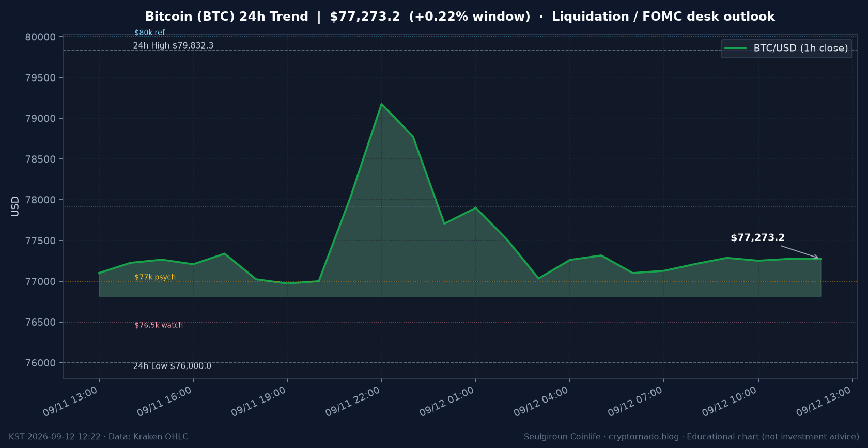Viewport: 868px width, 448px height.
Task: Click the y-axis tick '77000'
Action: tap(40, 282)
